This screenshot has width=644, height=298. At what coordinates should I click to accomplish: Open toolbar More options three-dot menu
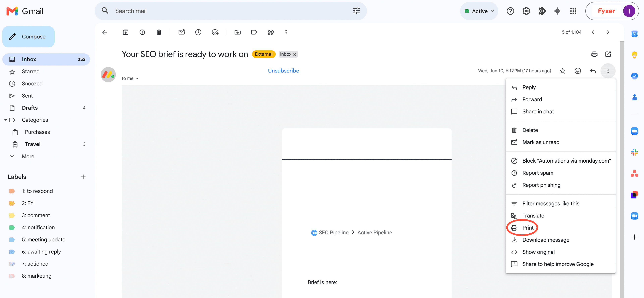pyautogui.click(x=286, y=32)
